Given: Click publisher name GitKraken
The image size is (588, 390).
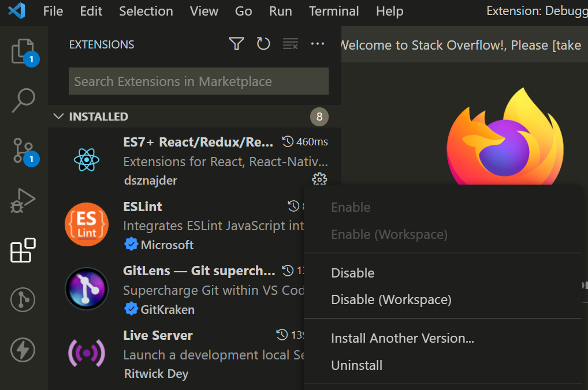Looking at the screenshot, I should click(x=168, y=310).
